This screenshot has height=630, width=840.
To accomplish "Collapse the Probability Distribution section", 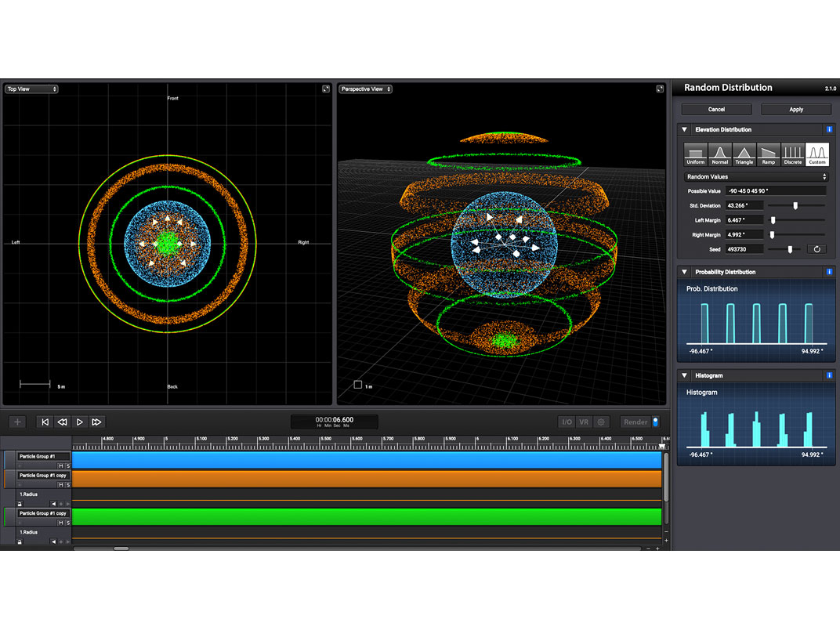I will 685,272.
